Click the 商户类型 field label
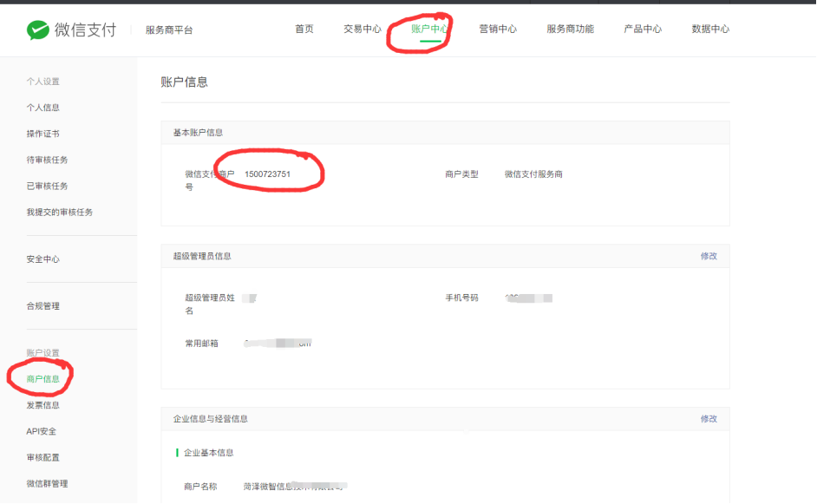 pyautogui.click(x=461, y=174)
